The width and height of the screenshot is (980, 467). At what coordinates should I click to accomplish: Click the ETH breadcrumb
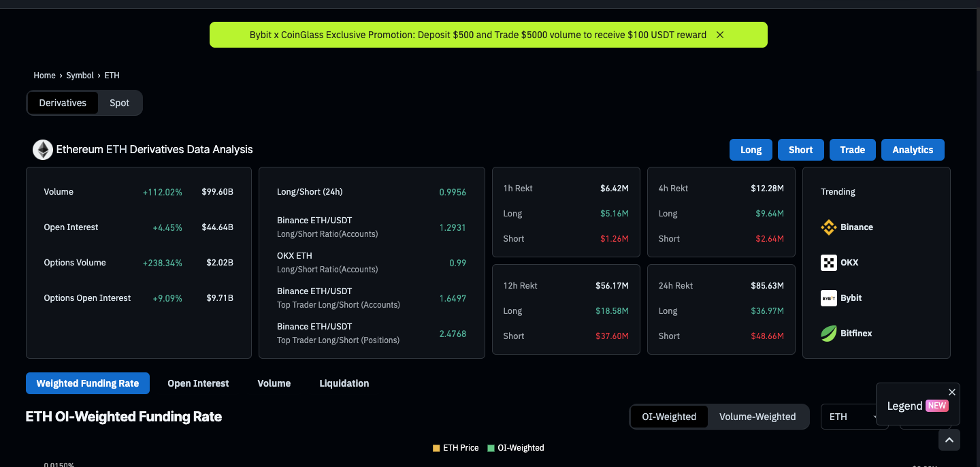[x=112, y=76]
